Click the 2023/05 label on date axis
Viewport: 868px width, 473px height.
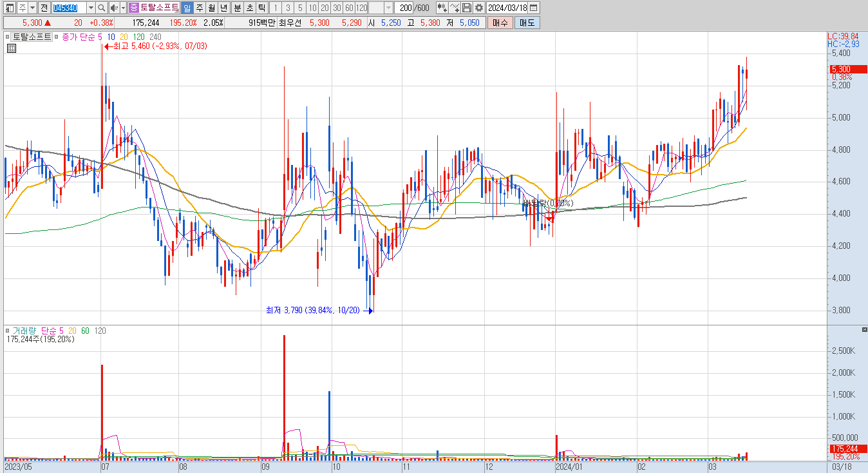[x=18, y=466]
